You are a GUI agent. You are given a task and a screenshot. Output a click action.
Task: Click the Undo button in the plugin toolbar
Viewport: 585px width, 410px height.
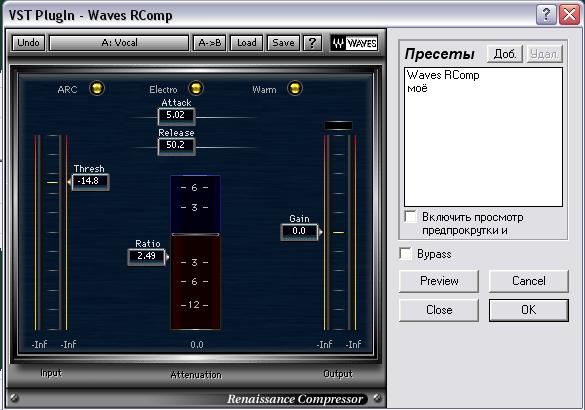(x=28, y=43)
